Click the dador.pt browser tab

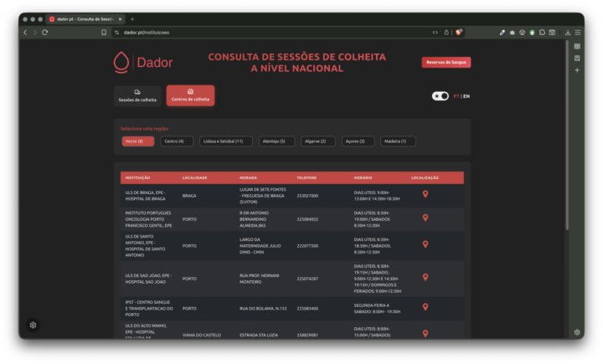tap(85, 19)
